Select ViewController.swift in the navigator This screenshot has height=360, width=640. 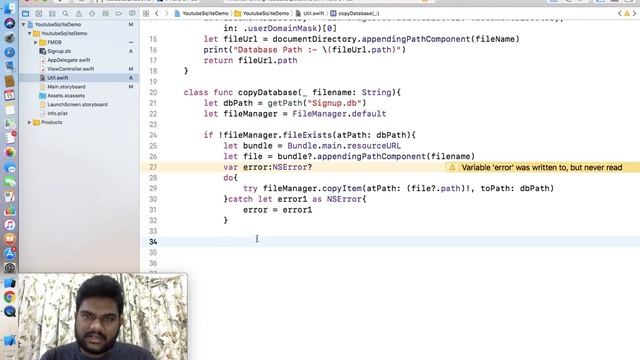[x=71, y=69]
